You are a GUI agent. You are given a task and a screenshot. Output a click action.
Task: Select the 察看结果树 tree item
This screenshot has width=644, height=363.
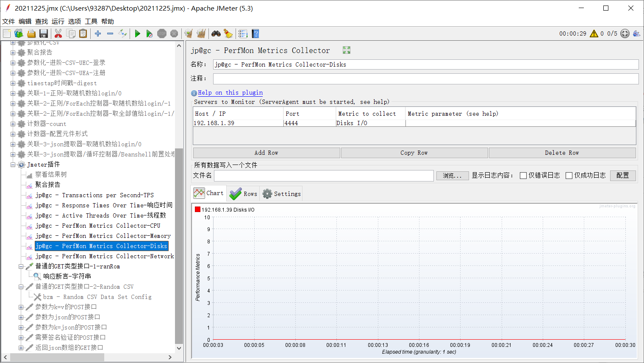51,175
